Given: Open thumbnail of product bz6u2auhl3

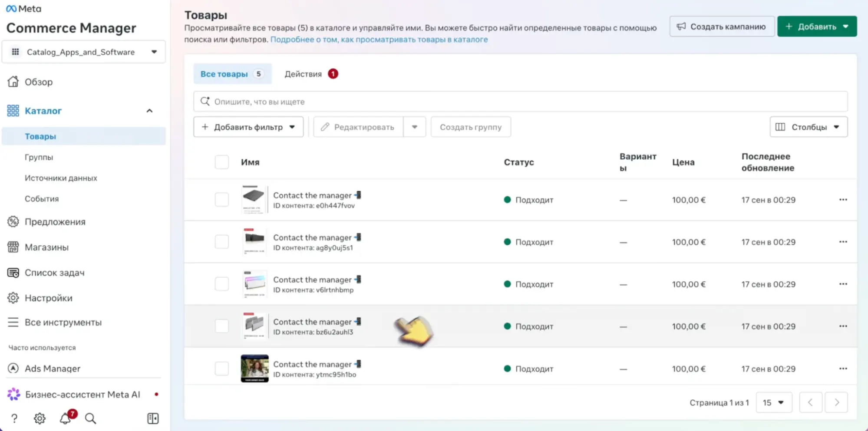Looking at the screenshot, I should coord(254,326).
